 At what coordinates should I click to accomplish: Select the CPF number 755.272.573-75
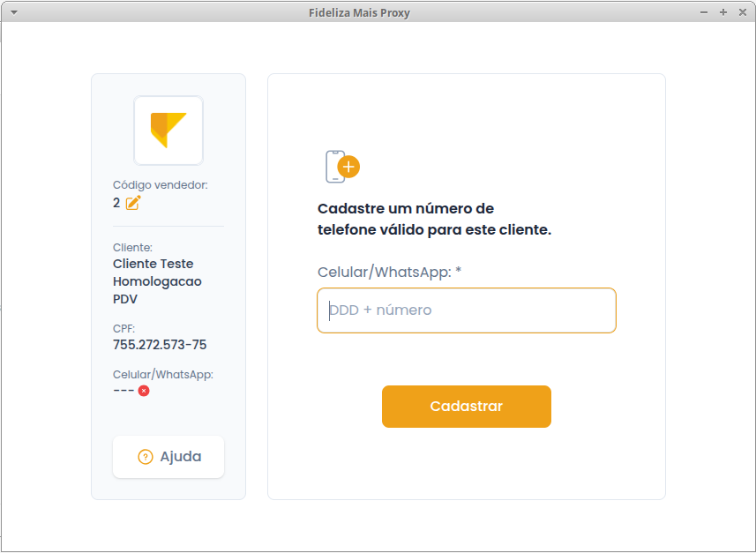(160, 345)
